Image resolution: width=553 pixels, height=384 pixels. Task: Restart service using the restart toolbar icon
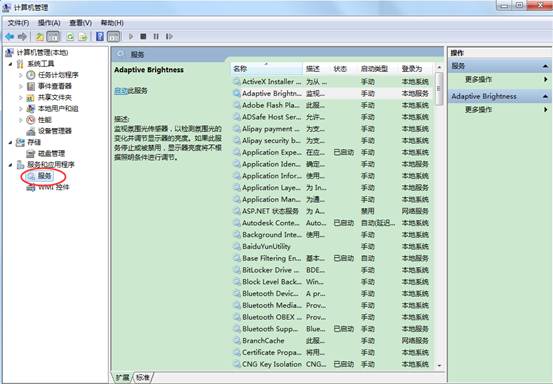coord(169,36)
